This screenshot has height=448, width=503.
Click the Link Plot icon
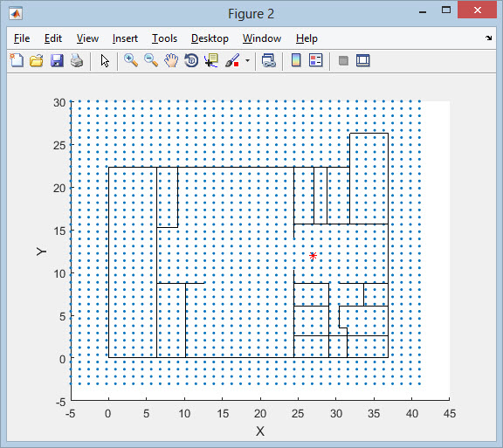pos(268,60)
